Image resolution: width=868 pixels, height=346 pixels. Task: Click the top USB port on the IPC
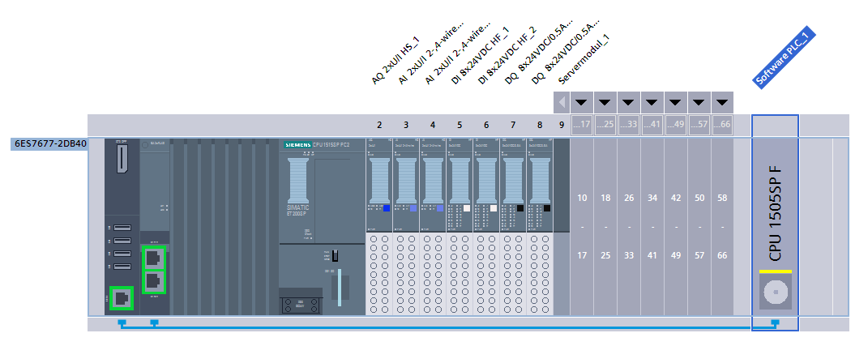click(122, 229)
